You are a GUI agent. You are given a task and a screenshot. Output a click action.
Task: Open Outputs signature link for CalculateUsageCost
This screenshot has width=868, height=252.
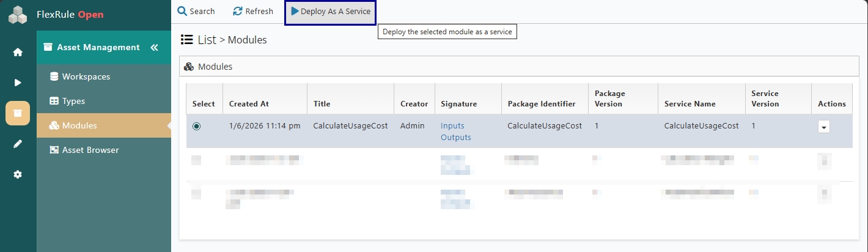[x=456, y=138]
